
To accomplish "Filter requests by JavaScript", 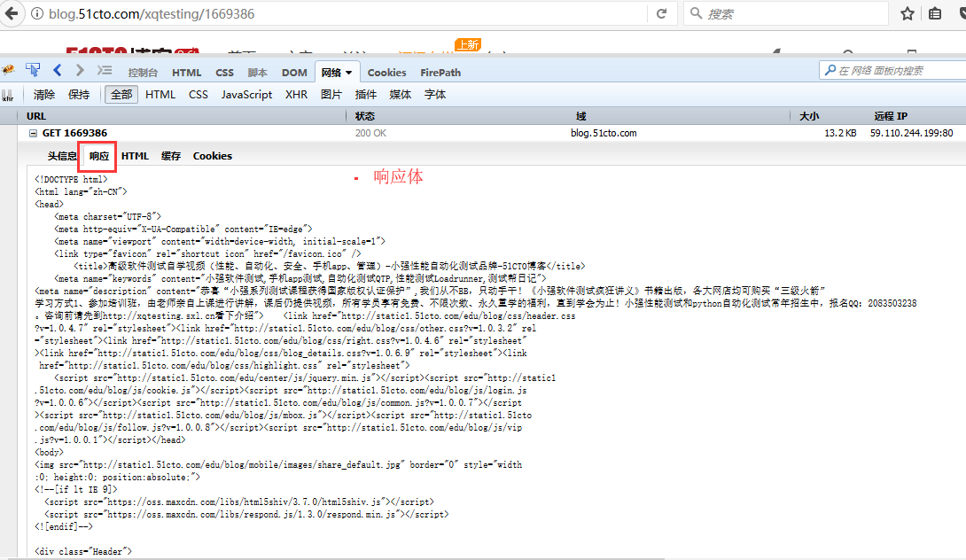I will [x=246, y=94].
